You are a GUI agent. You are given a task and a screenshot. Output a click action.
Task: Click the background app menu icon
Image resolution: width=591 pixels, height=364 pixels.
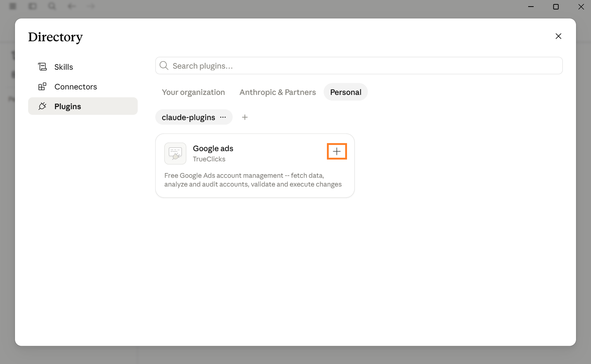point(13,6)
